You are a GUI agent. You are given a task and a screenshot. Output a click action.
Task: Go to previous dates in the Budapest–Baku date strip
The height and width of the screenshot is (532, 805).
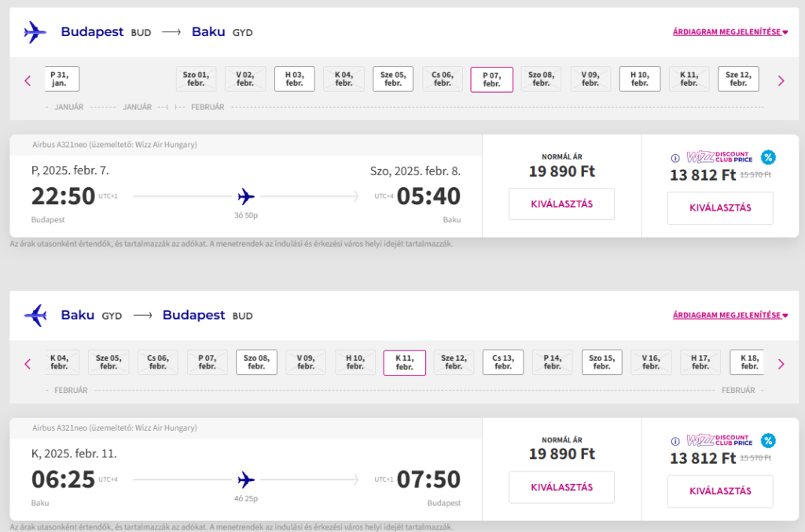(28, 80)
